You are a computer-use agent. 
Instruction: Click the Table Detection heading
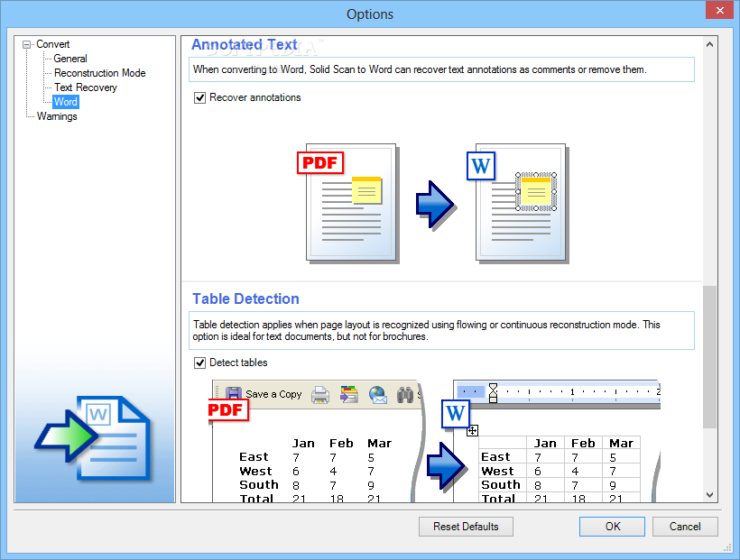point(245,298)
